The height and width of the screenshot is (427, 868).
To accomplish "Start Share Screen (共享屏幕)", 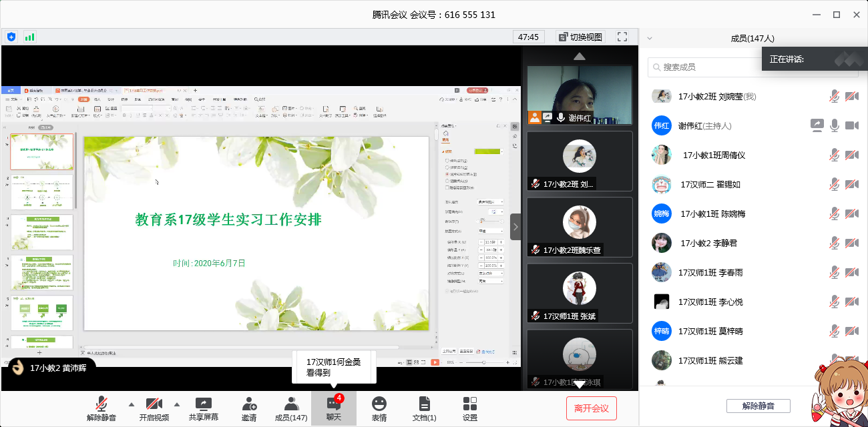I will [x=203, y=408].
